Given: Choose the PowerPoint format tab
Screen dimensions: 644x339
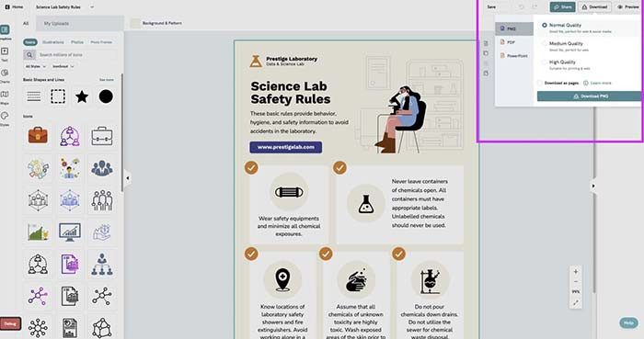Looking at the screenshot, I should (x=514, y=56).
